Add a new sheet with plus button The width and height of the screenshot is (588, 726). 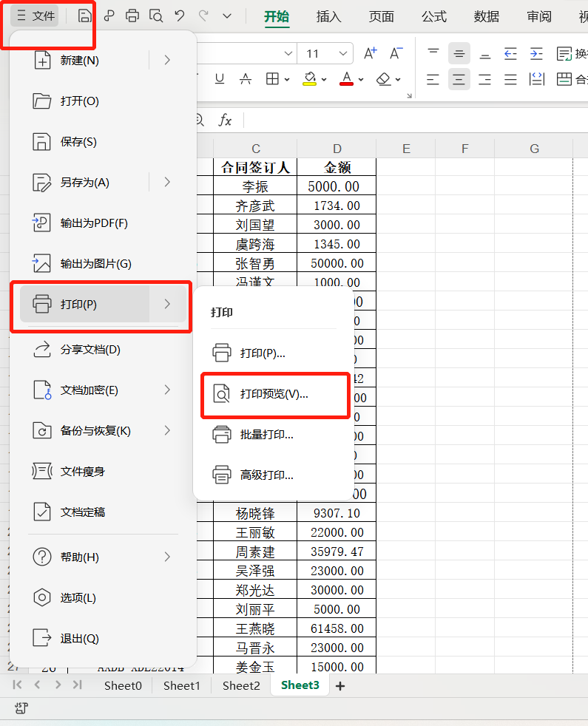click(340, 686)
